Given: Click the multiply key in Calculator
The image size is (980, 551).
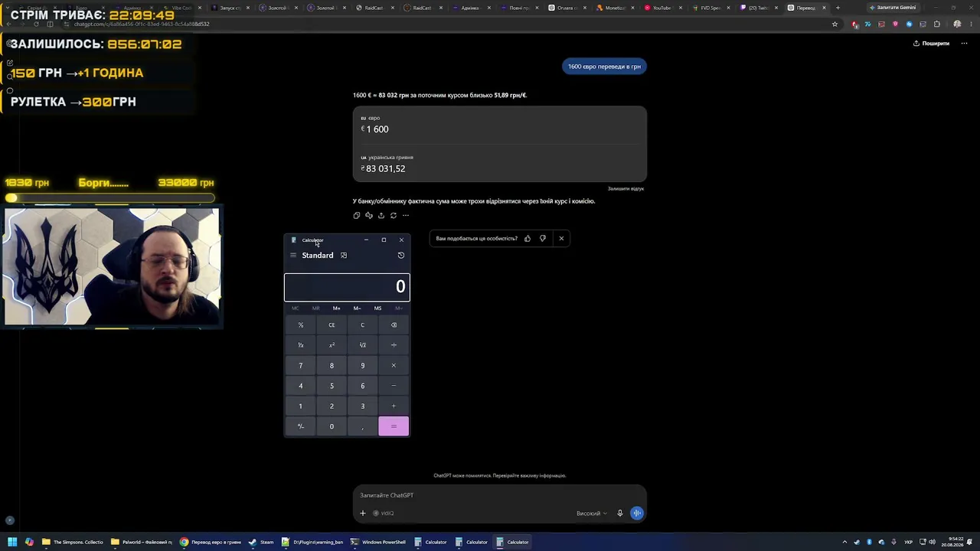Looking at the screenshot, I should pos(394,366).
